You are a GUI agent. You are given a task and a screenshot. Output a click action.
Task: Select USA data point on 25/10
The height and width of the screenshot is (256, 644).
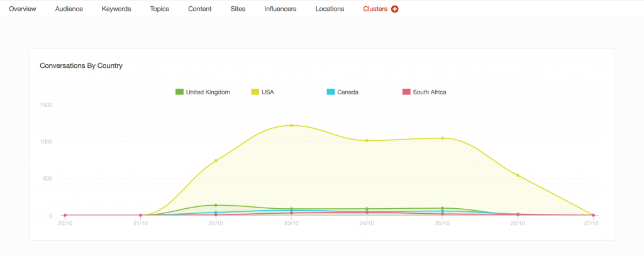[442, 138]
